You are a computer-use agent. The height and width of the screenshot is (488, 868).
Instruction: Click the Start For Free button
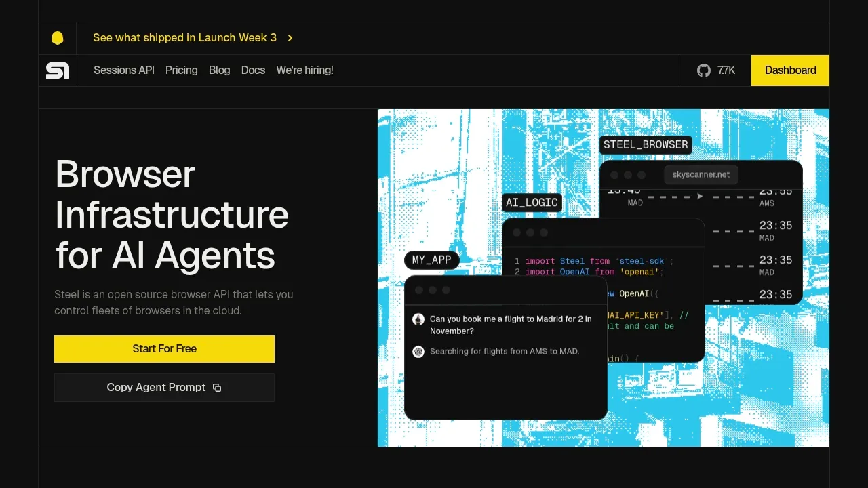164,349
